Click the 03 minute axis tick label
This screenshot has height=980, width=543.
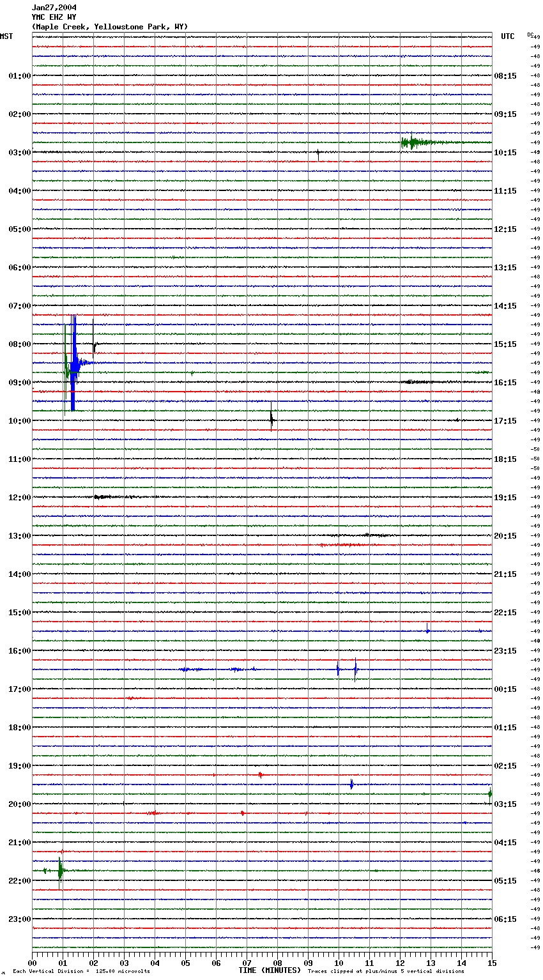124,963
